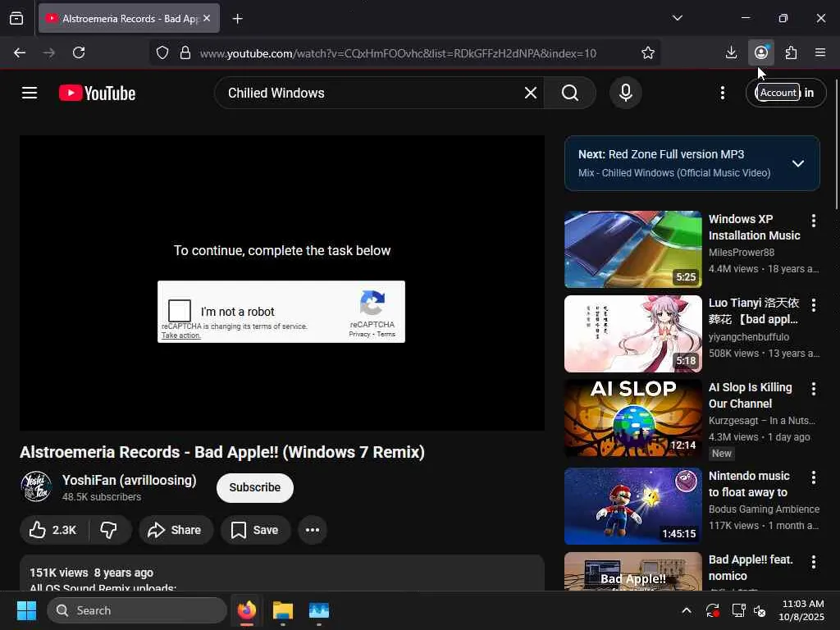Click the magnifier search button
Screen dimensions: 840x630
569,93
